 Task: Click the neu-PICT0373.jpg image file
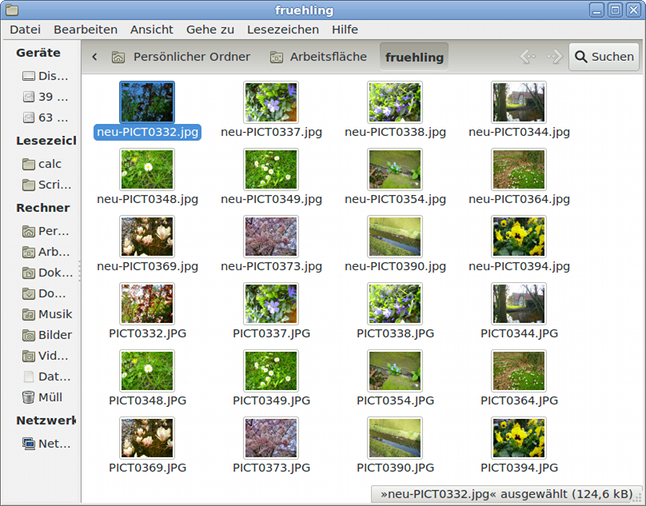[271, 237]
